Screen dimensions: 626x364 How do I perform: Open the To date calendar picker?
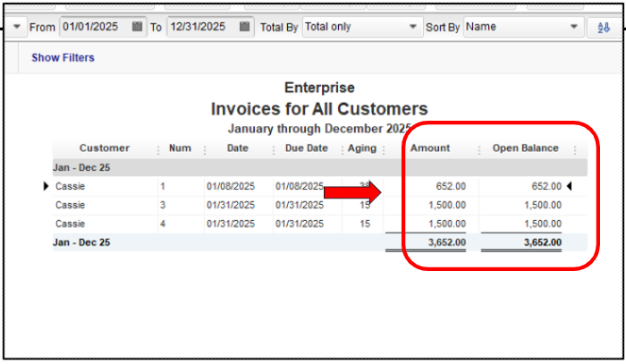[244, 27]
